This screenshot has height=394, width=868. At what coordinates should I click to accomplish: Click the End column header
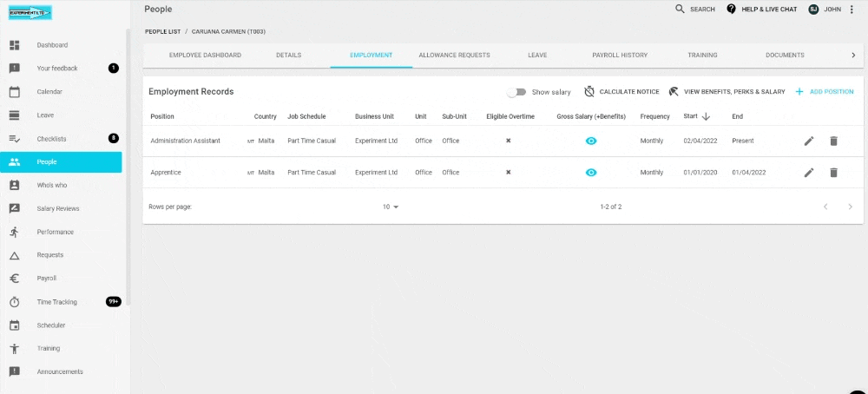click(737, 117)
